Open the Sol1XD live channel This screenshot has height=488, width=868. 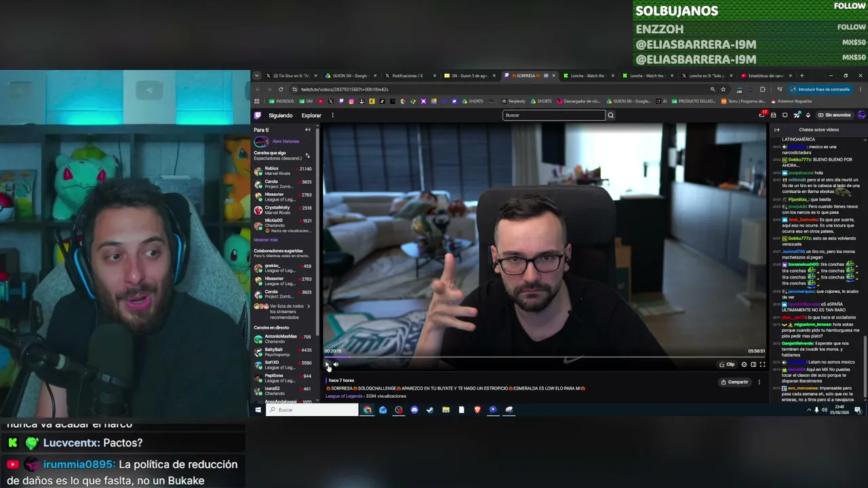click(x=283, y=365)
